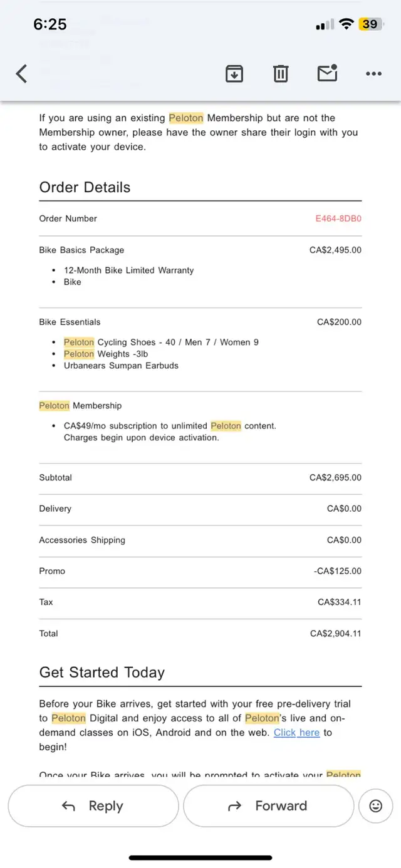Tap the cellular signal bars icon

pos(325,25)
